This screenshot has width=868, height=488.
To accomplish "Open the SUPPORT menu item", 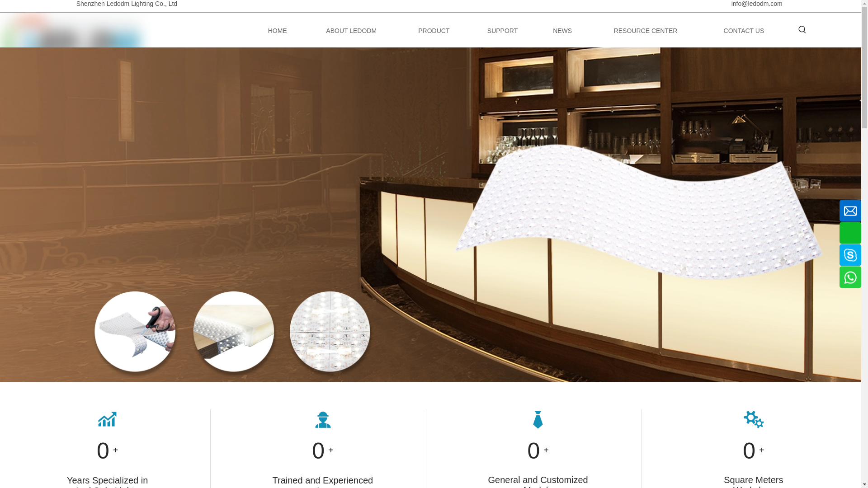I will [502, 31].
